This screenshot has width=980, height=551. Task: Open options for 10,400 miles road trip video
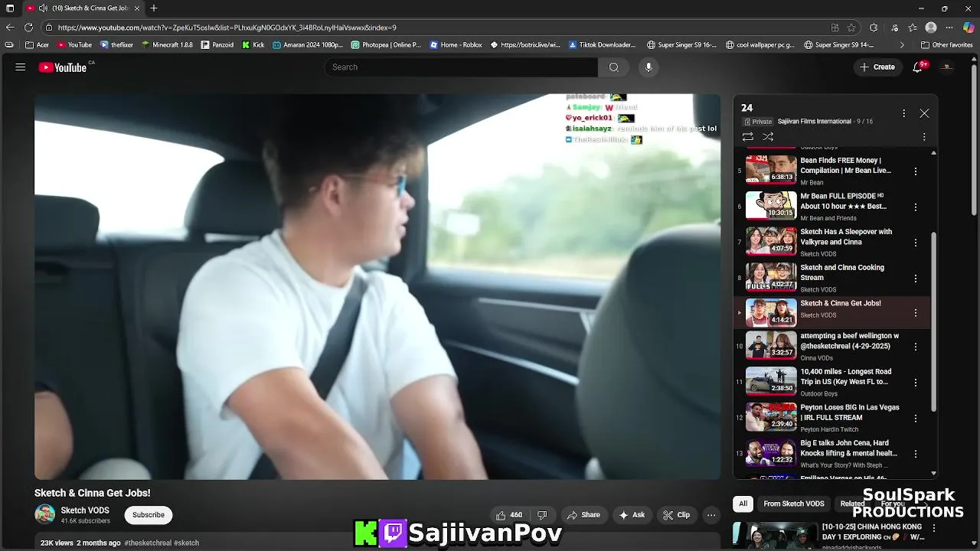pos(915,383)
